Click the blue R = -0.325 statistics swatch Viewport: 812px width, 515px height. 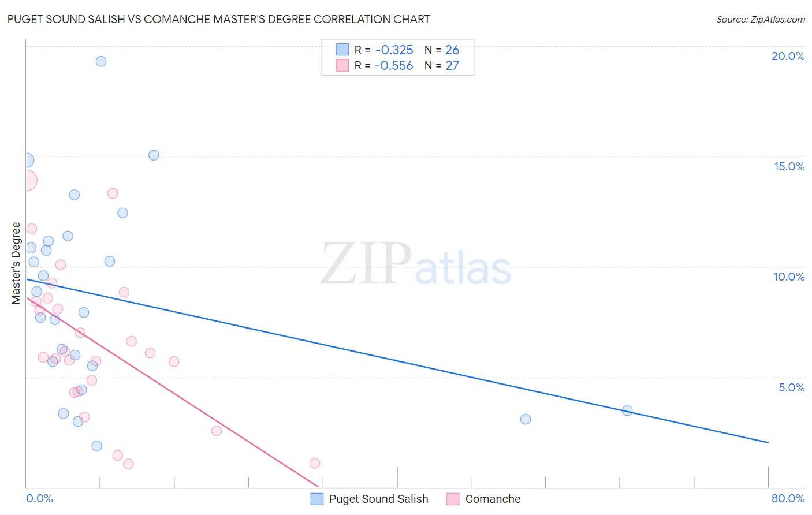[342, 50]
